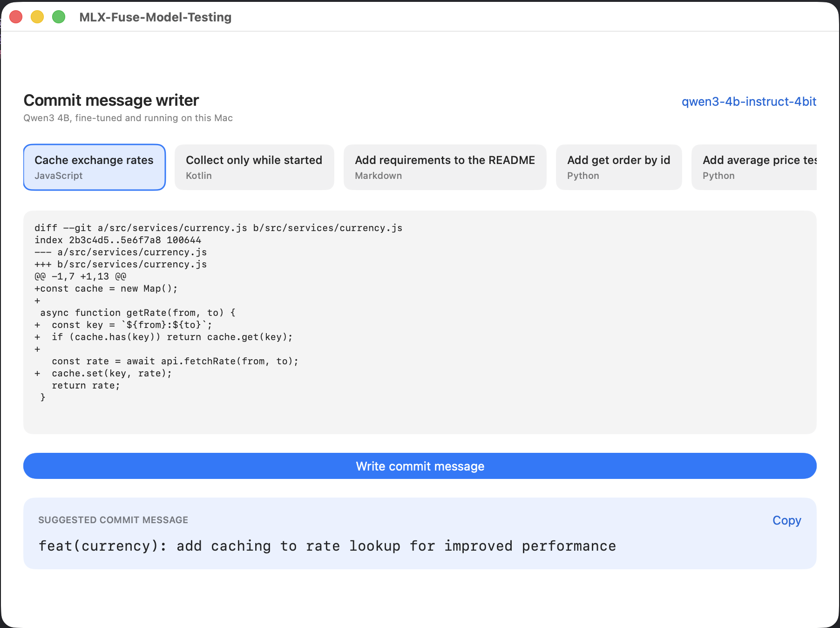840x628 pixels.
Task: Click the 'await api.fetchRate(from, to)' line
Action: click(175, 361)
